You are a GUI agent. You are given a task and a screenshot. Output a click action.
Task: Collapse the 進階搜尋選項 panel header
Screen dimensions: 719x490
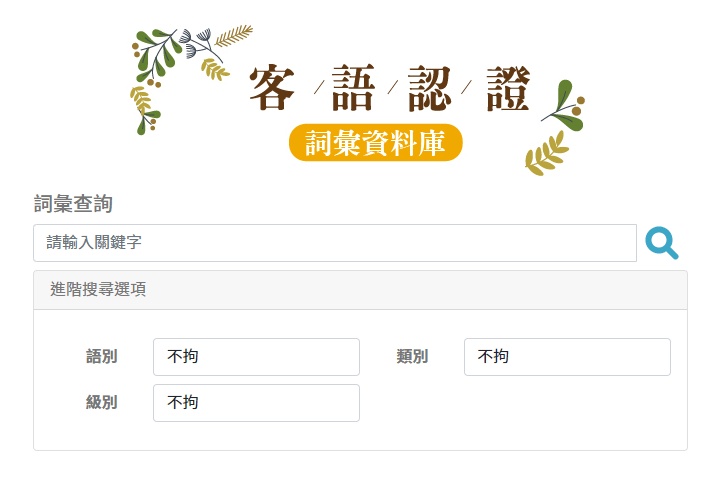point(360,290)
